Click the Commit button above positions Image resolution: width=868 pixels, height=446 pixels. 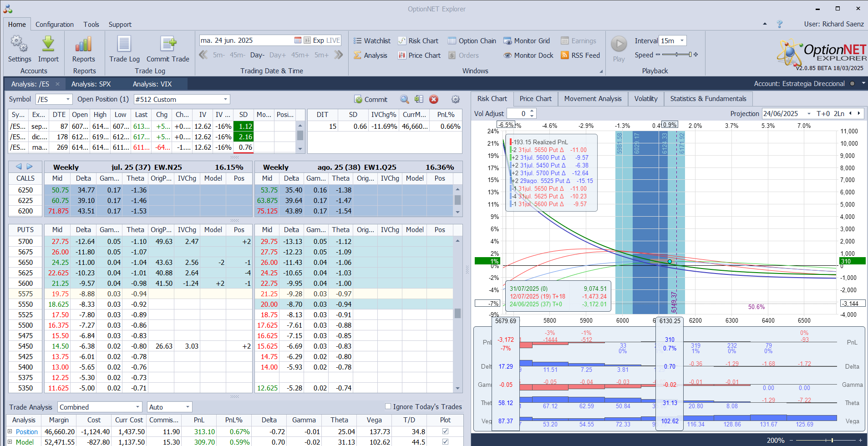coord(371,99)
